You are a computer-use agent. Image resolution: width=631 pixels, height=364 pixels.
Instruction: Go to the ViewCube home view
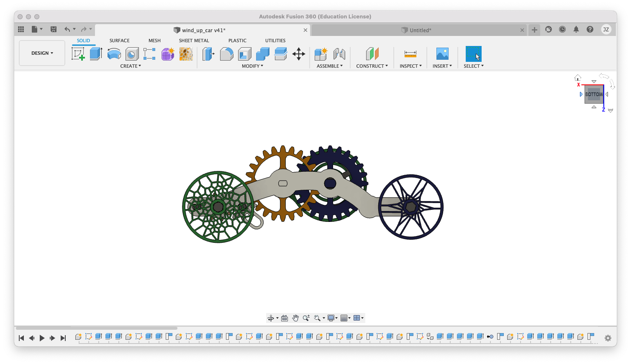pos(578,78)
